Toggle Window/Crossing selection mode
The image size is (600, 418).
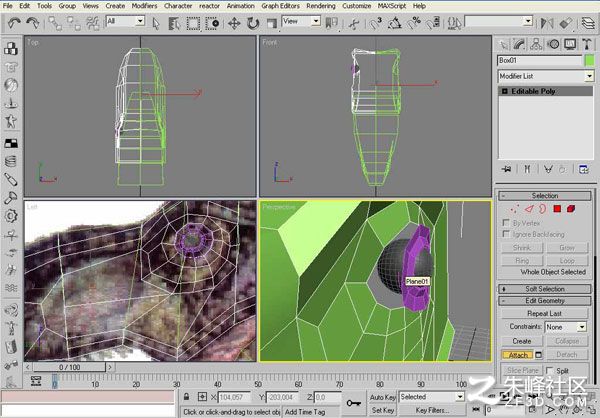click(212, 24)
